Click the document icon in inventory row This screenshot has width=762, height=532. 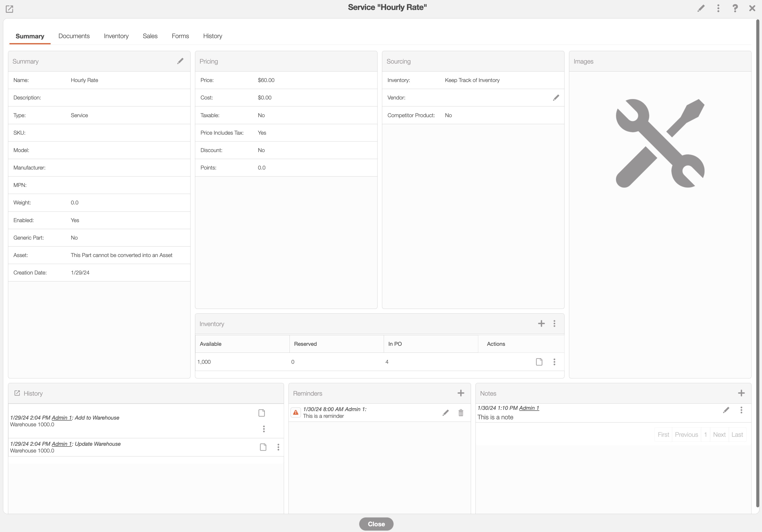pos(539,362)
